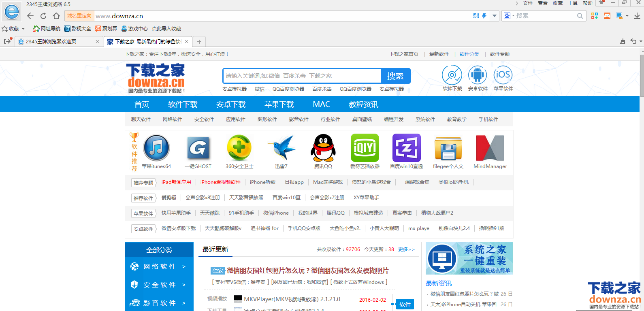Select MAC in the blue navigation bar
This screenshot has width=644, height=311.
[x=322, y=104]
